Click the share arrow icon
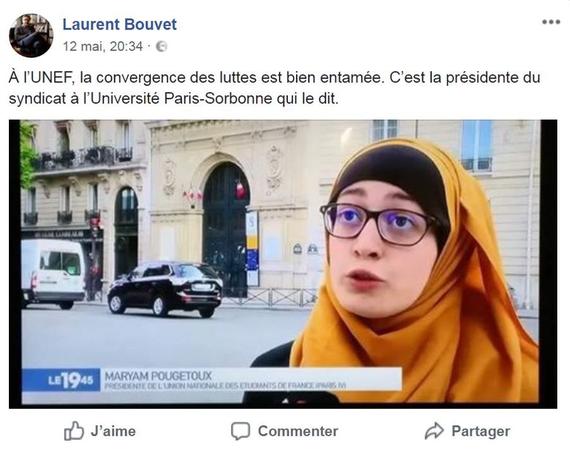The width and height of the screenshot is (570, 452). [434, 431]
